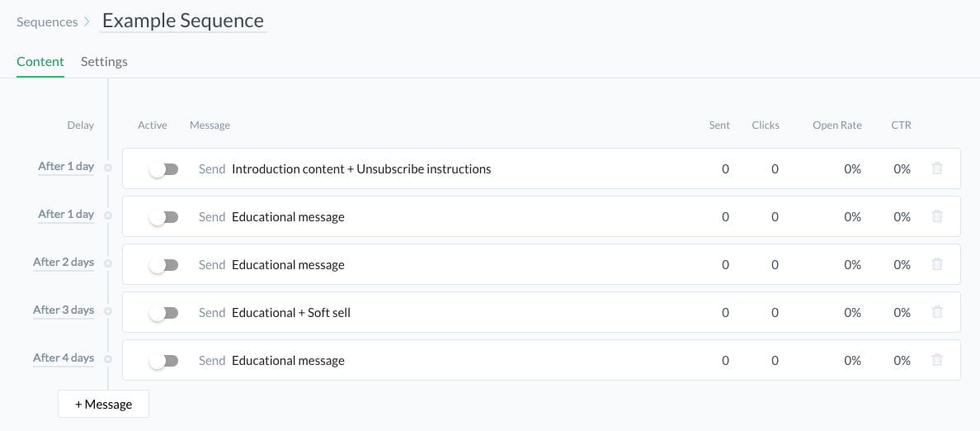The height and width of the screenshot is (431, 980).
Task: Change the After 3 days delay setting
Action: (x=64, y=310)
